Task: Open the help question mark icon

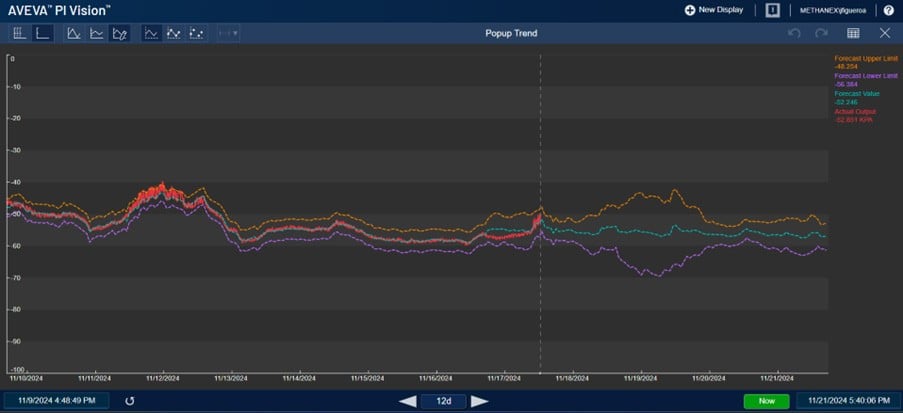Action: [x=888, y=10]
